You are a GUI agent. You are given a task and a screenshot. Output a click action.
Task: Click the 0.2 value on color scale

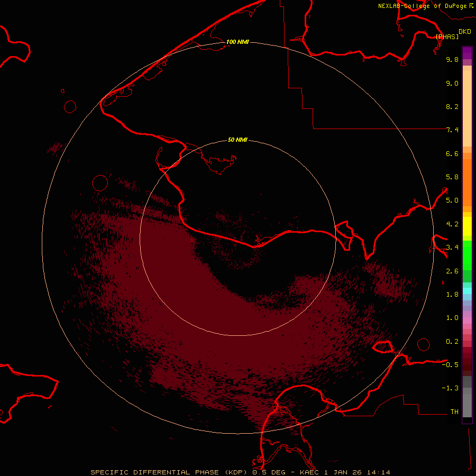[452, 342]
